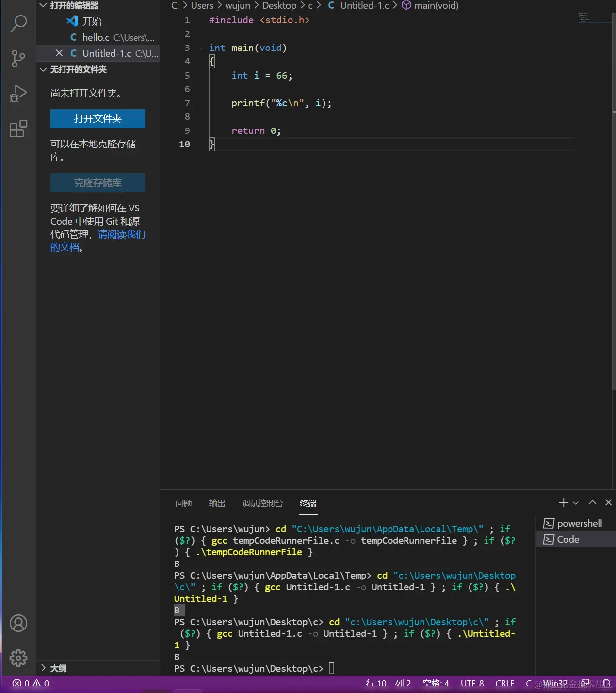Collapse the 打开的编辑器 section
The width and height of the screenshot is (616, 693).
click(x=43, y=5)
